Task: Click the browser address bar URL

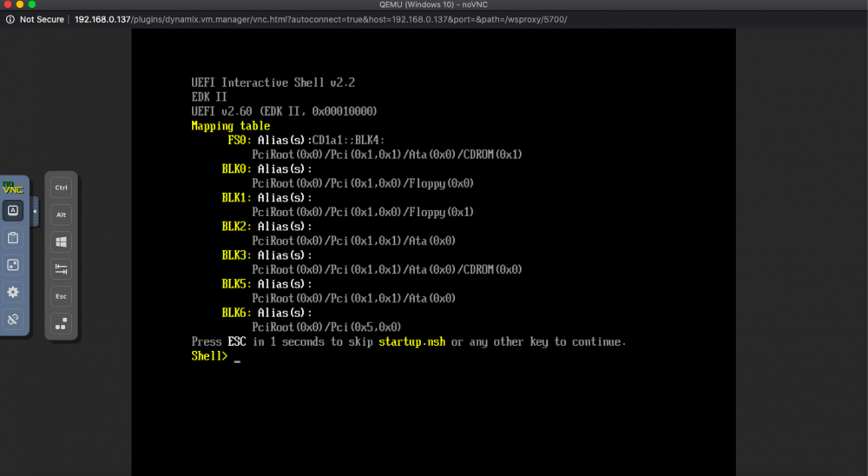Action: (x=320, y=19)
